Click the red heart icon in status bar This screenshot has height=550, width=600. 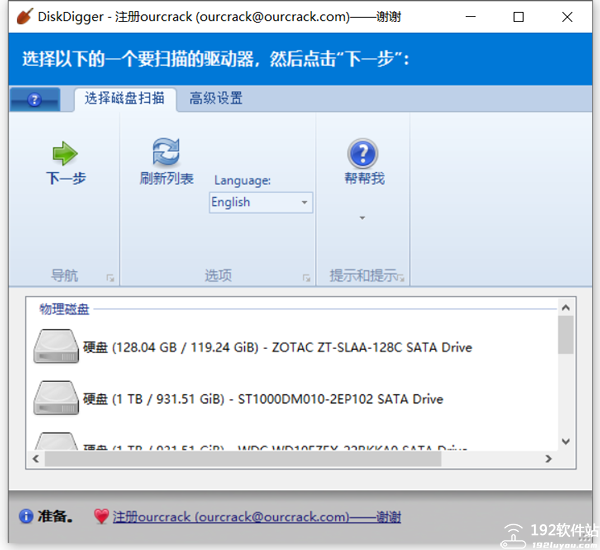pyautogui.click(x=101, y=516)
